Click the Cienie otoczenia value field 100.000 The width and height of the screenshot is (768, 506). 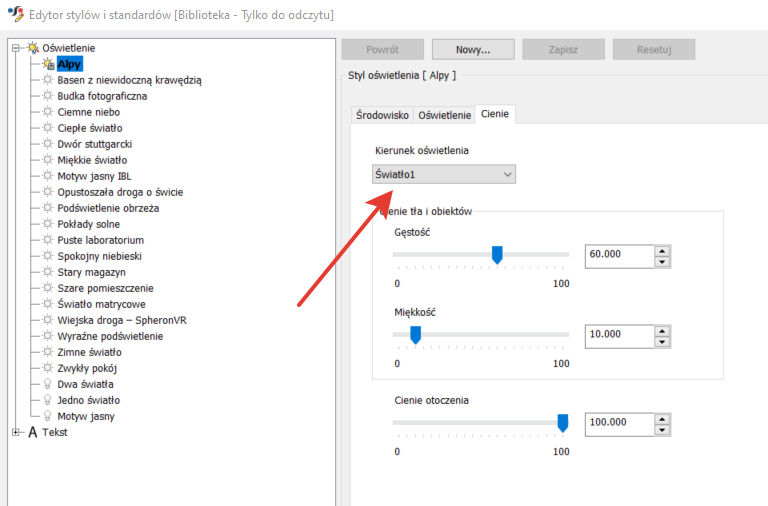(620, 424)
